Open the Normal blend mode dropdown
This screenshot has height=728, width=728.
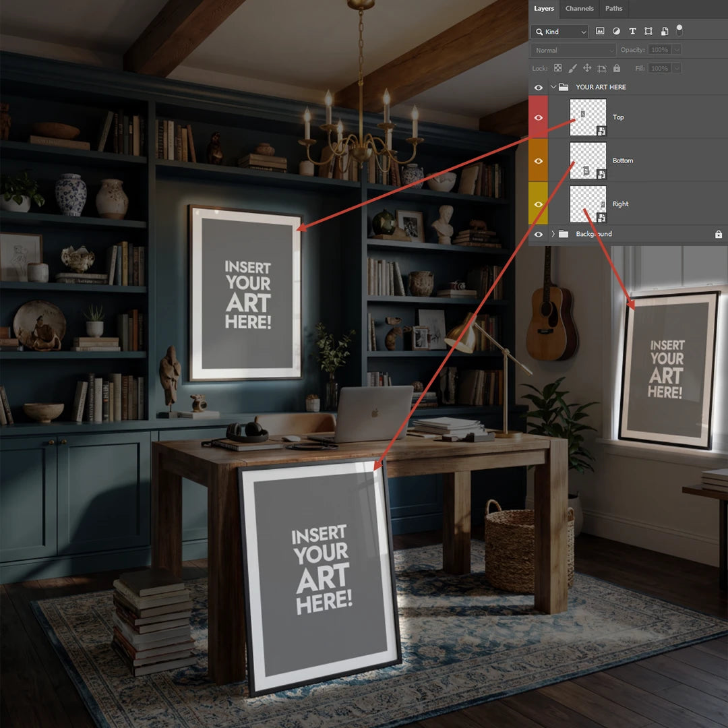click(x=573, y=50)
